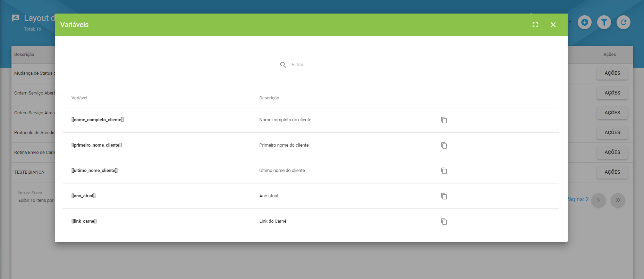The image size is (644, 279).
Task: Open AÇÕES for Ordem Serviço Atras row
Action: coord(612,113)
